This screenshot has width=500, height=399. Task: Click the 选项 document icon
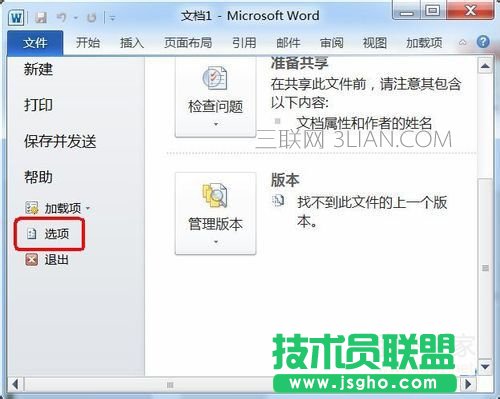point(32,234)
